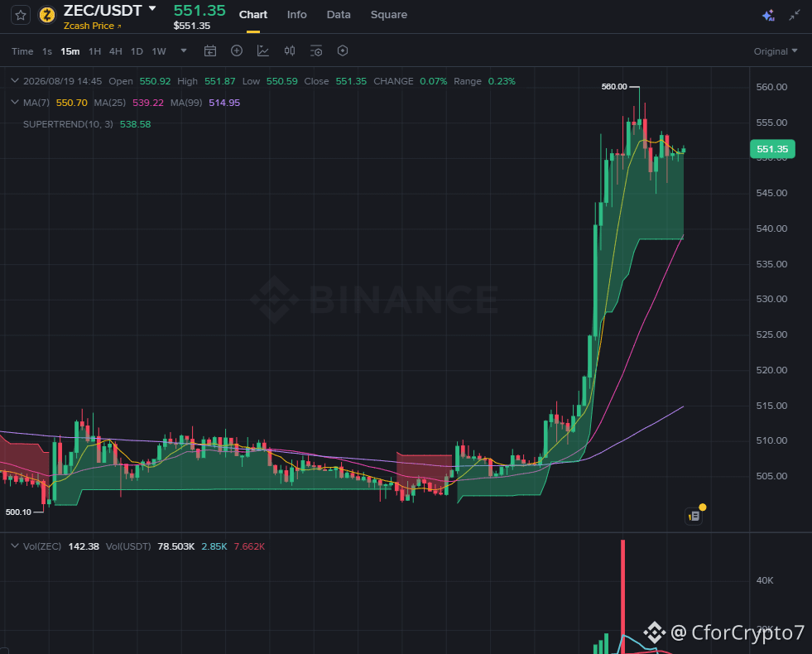This screenshot has width=812, height=654.
Task: Switch to the Chart tab
Action: (252, 15)
